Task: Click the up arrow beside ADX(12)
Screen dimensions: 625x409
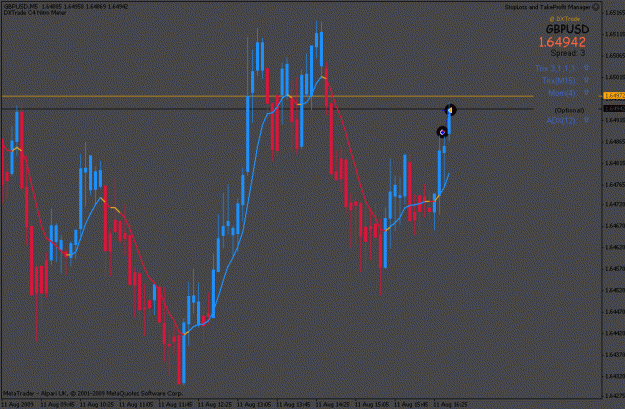Action: 586,119
